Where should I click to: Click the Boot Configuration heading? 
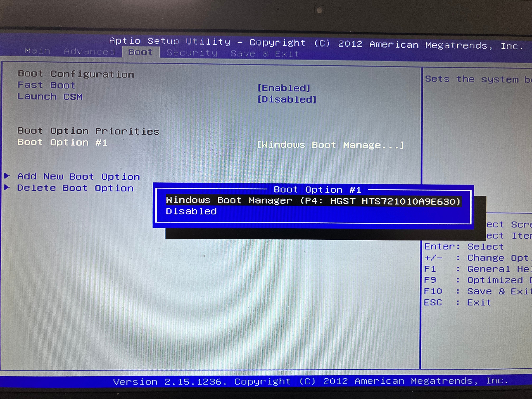tap(76, 74)
